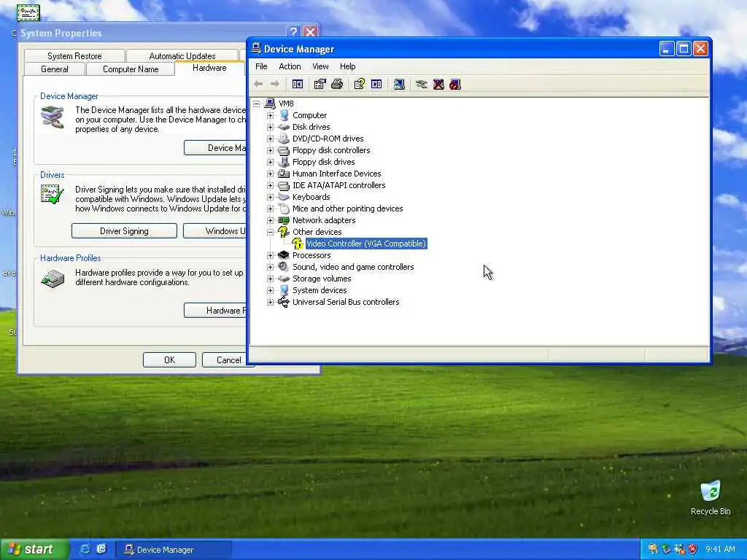Open the Windows start menu
Screen dimensions: 747x560
34,549
